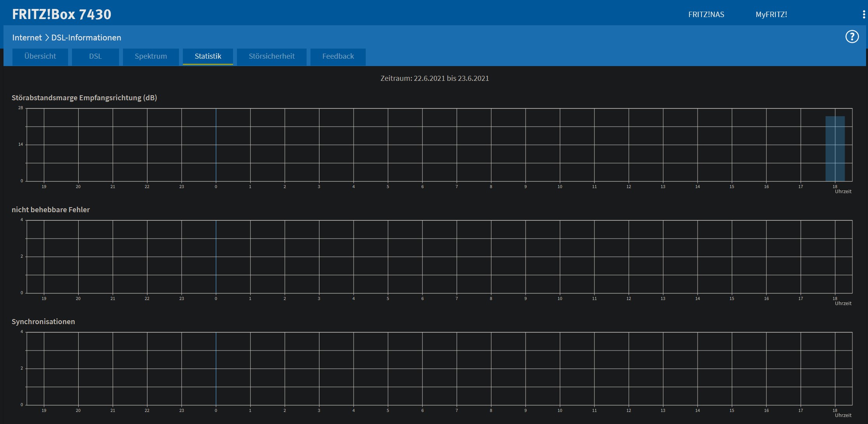Click the help question mark icon
The image size is (868, 424).
[x=852, y=37]
